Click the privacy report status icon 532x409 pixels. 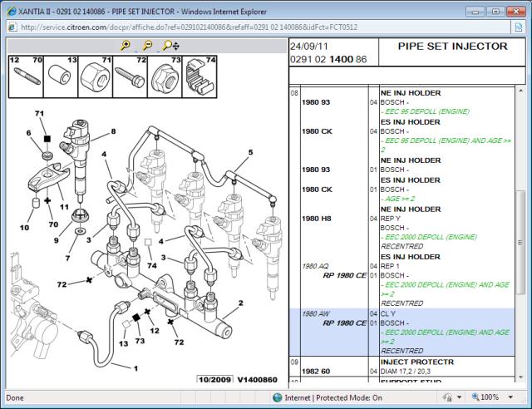point(447,397)
